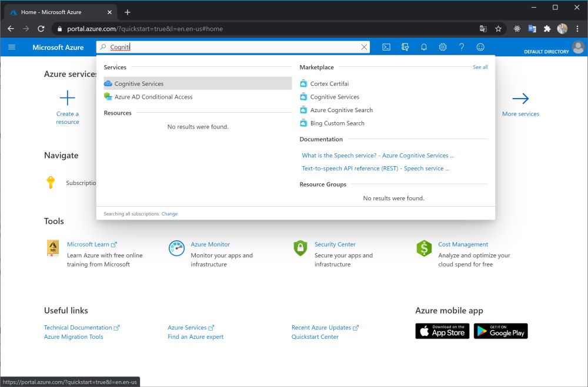Focus the Azure search input field
The height and width of the screenshot is (387, 588).
click(x=232, y=47)
